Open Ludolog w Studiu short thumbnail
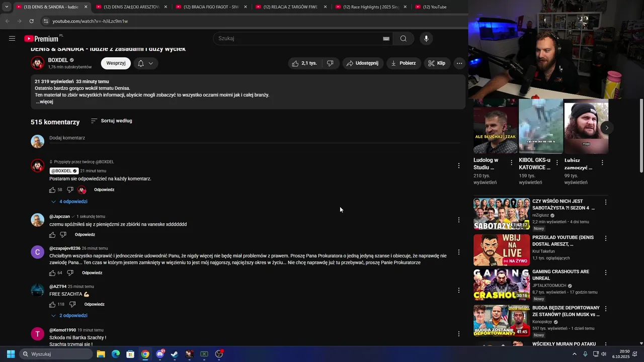Screen dimensions: 644x362 click(496, 126)
